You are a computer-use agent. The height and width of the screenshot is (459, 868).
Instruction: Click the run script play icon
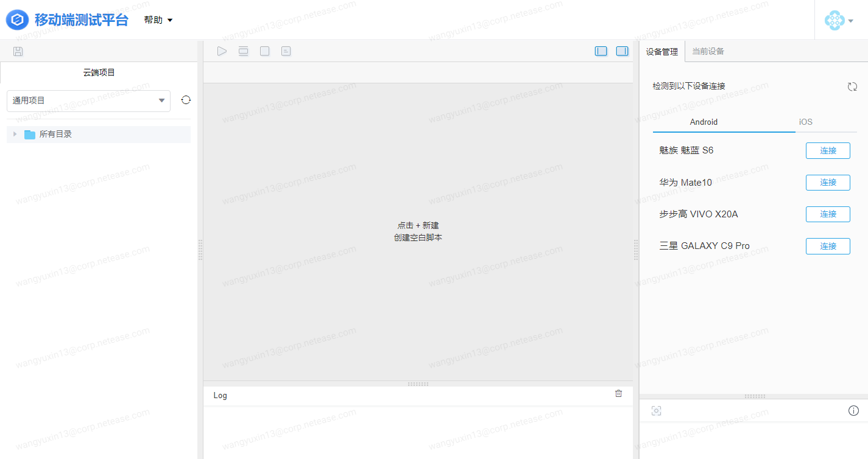(222, 51)
